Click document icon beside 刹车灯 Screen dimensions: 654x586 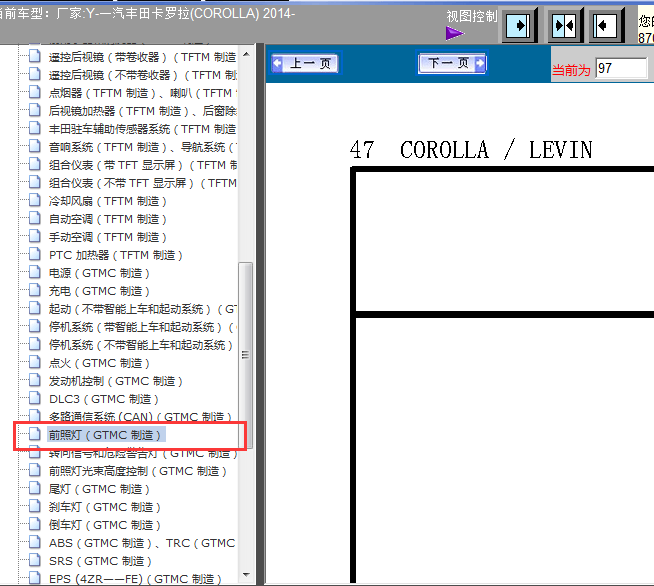[x=35, y=506]
